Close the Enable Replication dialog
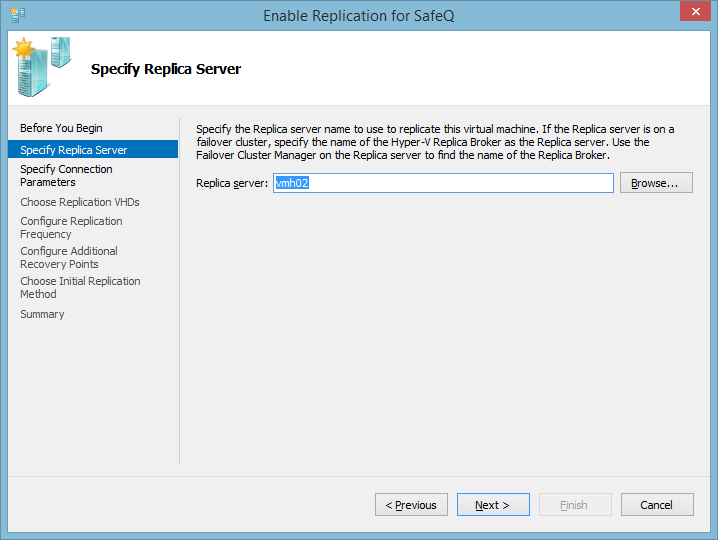 (694, 13)
